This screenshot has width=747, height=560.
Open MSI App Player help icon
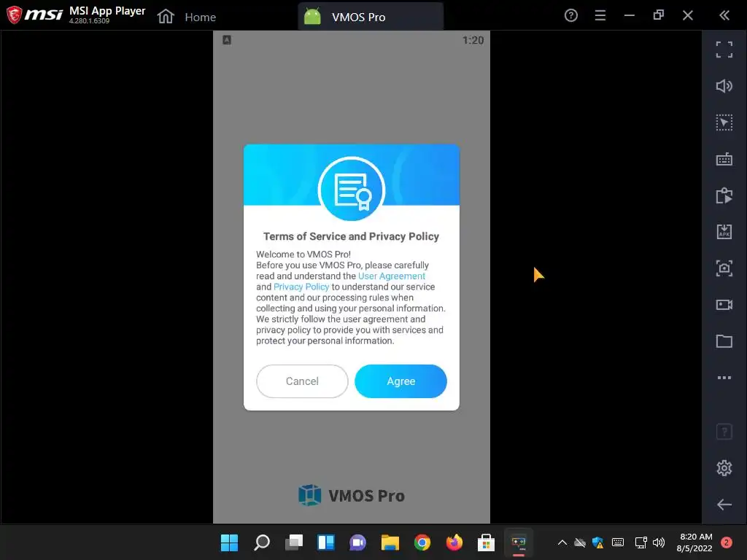pos(570,16)
